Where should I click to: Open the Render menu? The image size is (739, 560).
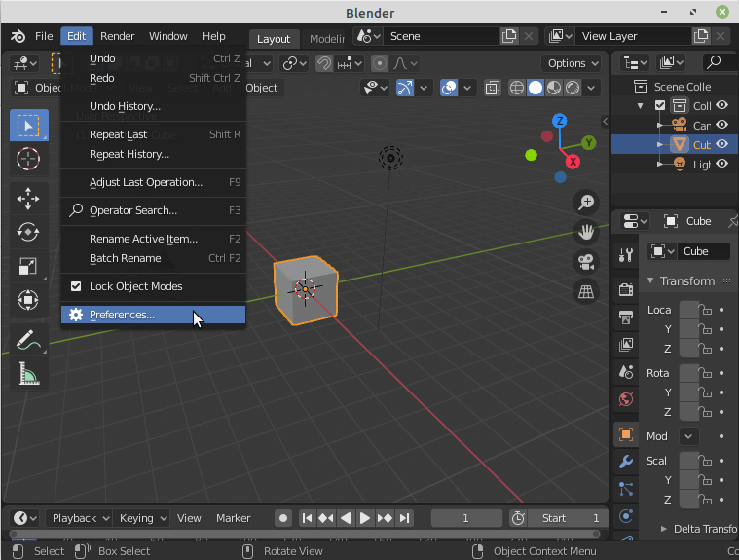pos(118,36)
